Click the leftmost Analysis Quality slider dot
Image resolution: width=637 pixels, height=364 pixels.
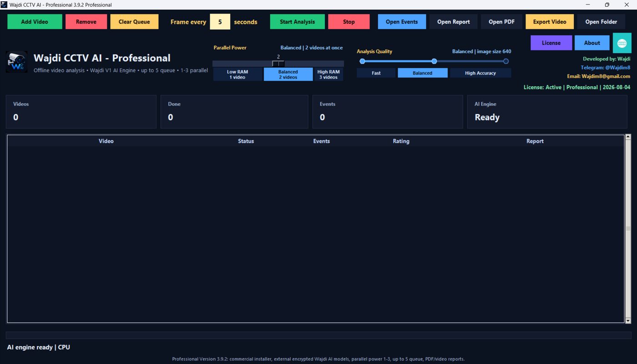[x=362, y=61]
